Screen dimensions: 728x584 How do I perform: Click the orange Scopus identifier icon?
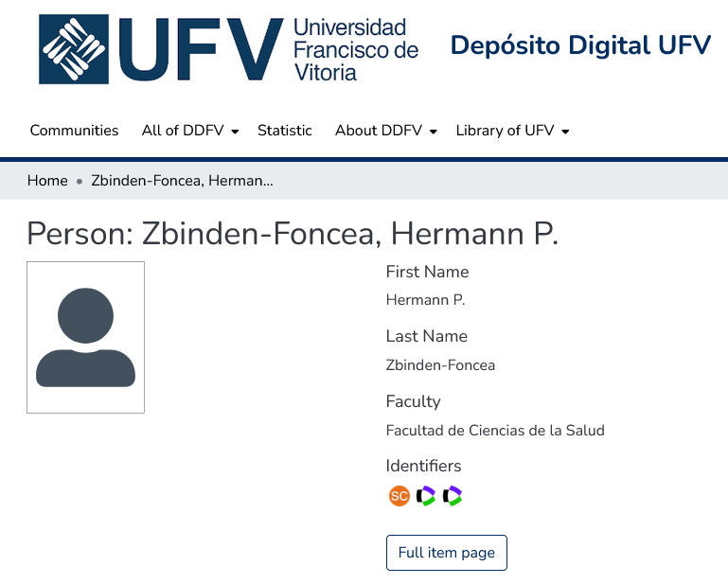pos(400,496)
